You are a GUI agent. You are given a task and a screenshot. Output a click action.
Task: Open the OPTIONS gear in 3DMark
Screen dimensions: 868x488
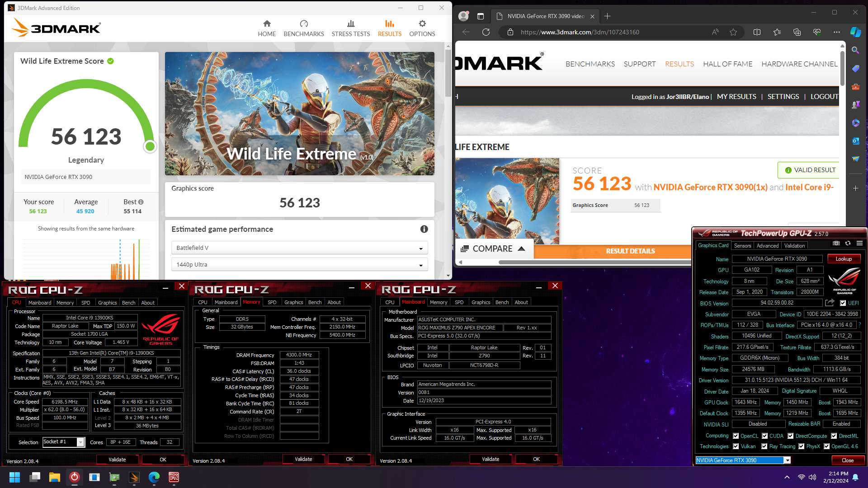click(422, 28)
